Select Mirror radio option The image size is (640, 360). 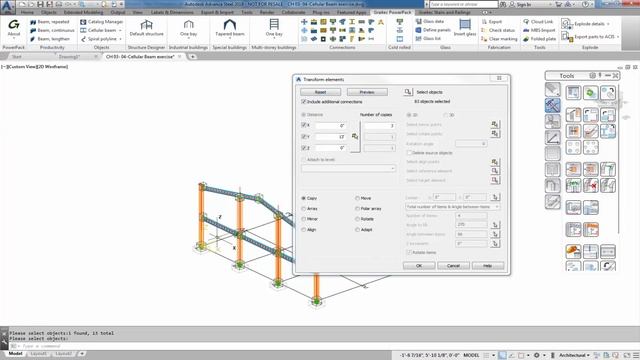point(304,219)
